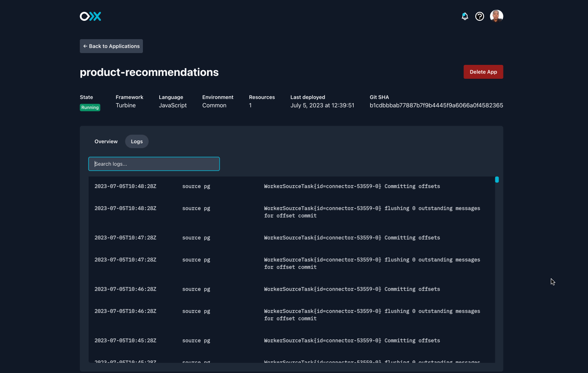The width and height of the screenshot is (588, 373).
Task: Click the application title product-recommendations
Action: pos(149,72)
